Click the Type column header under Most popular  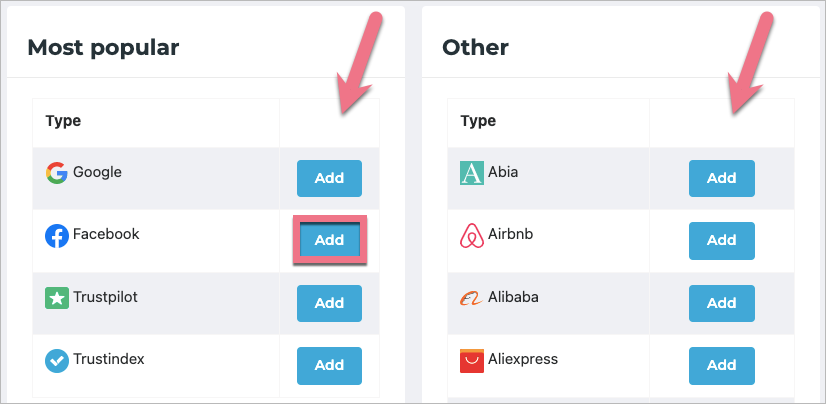tap(63, 121)
